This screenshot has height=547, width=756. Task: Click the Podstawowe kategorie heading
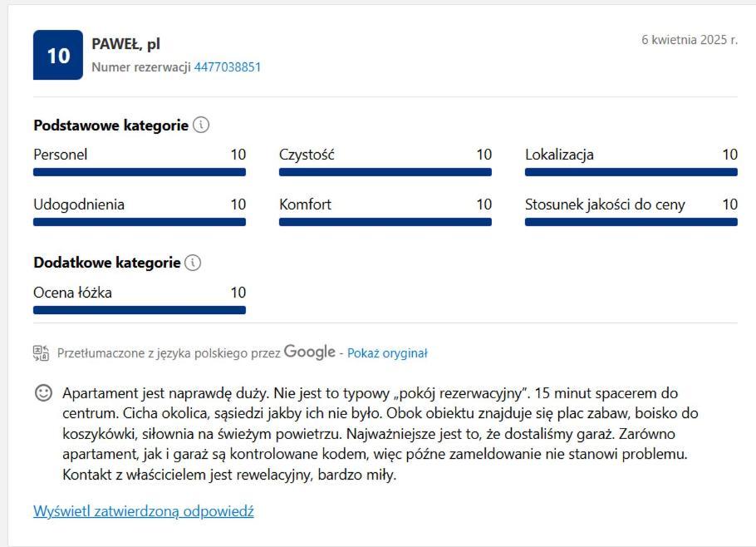(110, 126)
